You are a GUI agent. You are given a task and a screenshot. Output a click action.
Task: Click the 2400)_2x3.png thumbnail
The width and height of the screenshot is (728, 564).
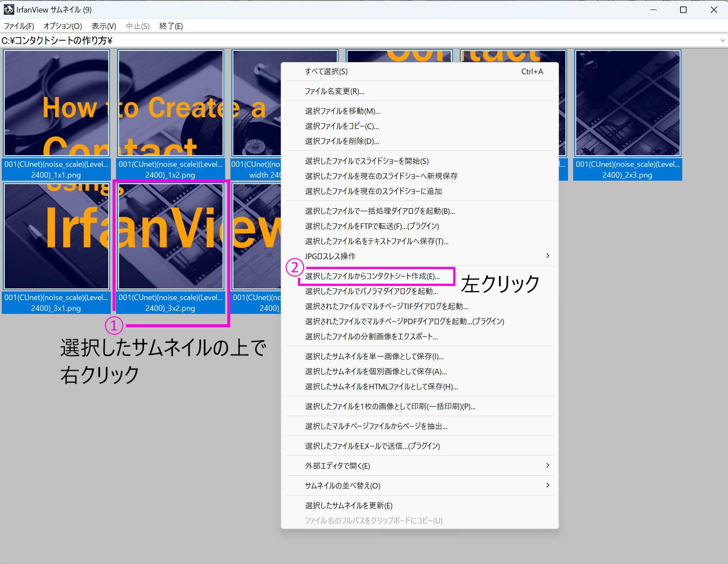(628, 103)
